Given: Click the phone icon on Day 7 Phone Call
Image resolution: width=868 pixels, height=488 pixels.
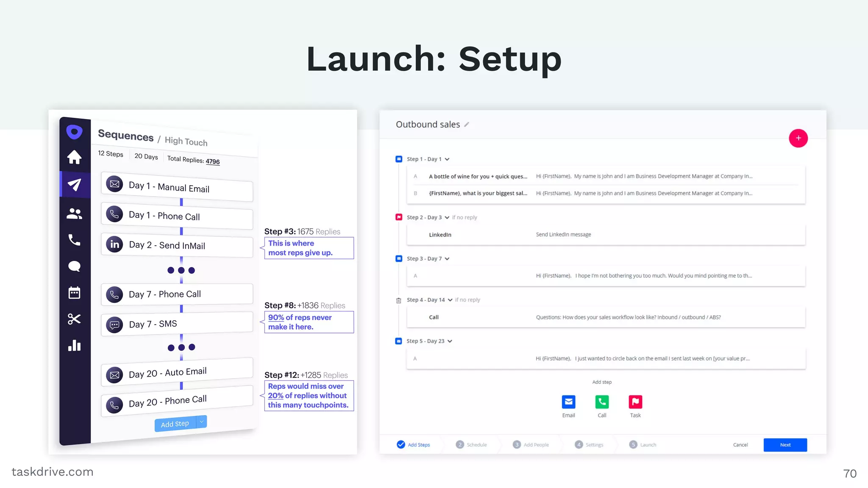Looking at the screenshot, I should coord(114,294).
